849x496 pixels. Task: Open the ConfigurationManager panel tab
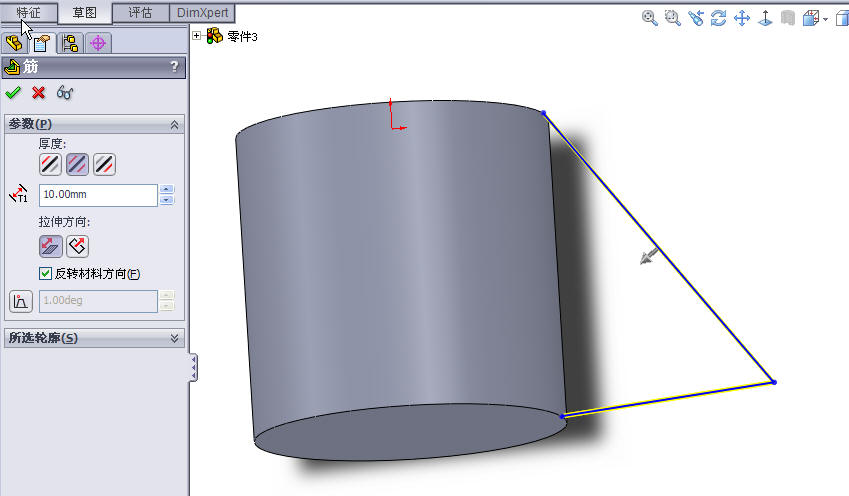coord(70,43)
